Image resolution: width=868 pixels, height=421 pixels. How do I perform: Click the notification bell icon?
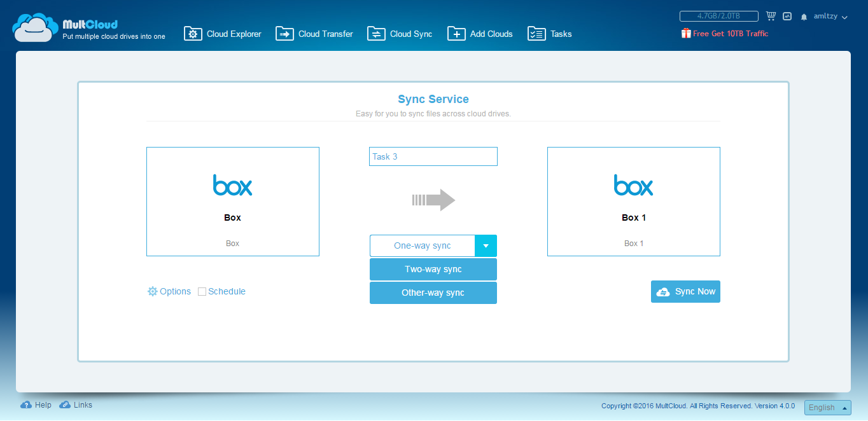804,17
